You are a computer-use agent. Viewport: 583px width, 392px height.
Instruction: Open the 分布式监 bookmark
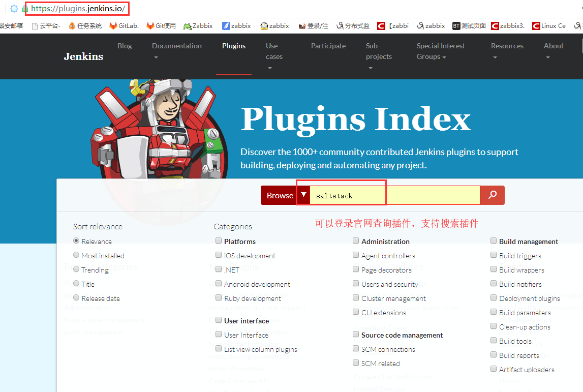[x=353, y=25]
